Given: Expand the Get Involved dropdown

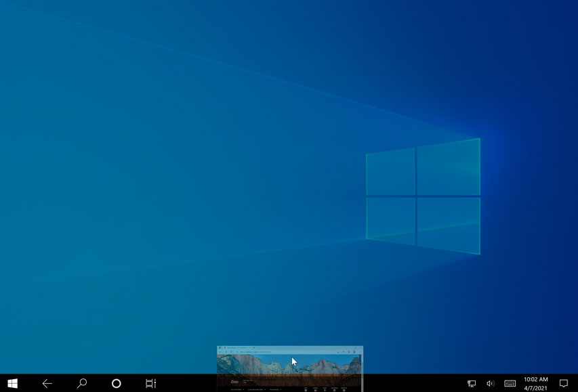Looking at the screenshot, I should pyautogui.click(x=276, y=389).
